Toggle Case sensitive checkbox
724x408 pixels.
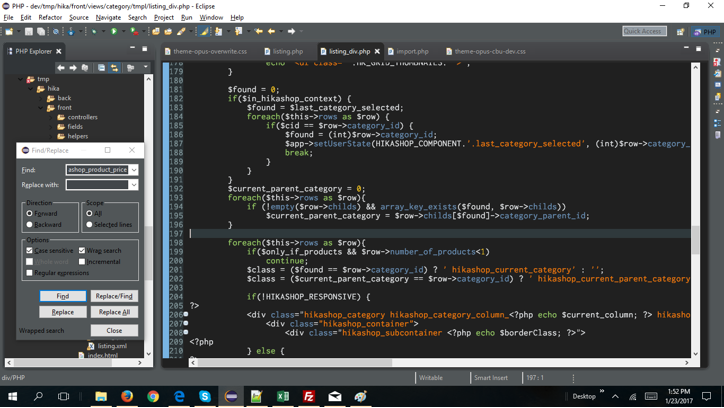(x=30, y=251)
